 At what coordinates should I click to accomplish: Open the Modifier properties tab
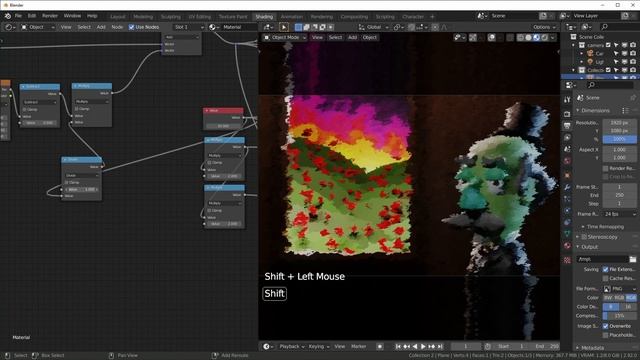(567, 187)
